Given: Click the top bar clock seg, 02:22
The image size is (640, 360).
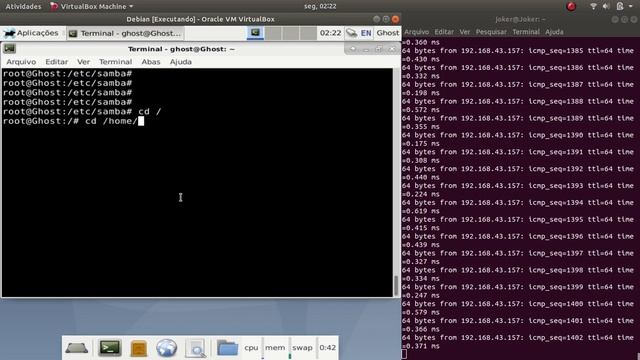Looking at the screenshot, I should point(320,6).
